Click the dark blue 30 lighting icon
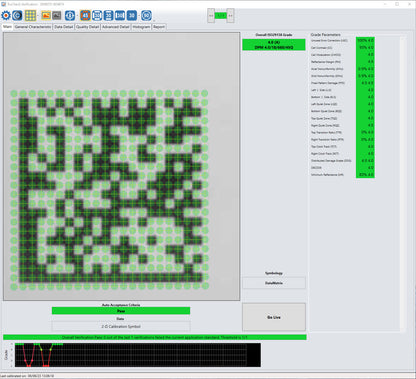 coord(132,15)
